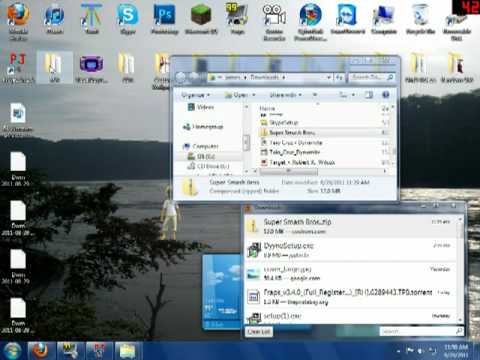The height and width of the screenshot is (360, 480).
Task: Open the Windows Start button
Action: click(13, 351)
